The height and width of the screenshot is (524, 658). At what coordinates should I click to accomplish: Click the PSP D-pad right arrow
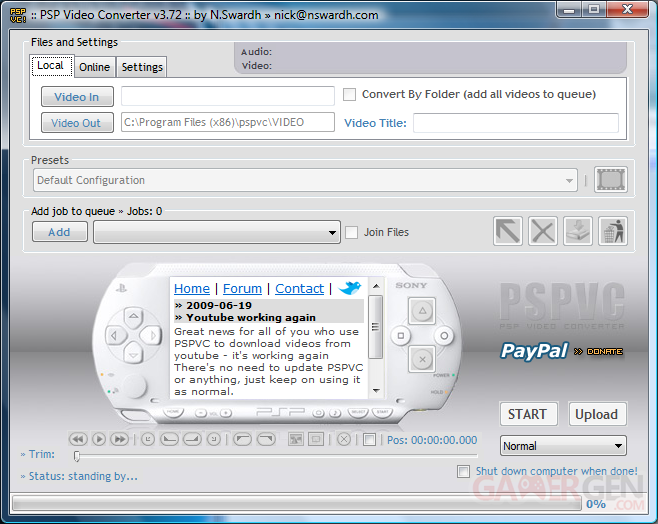(x=152, y=335)
